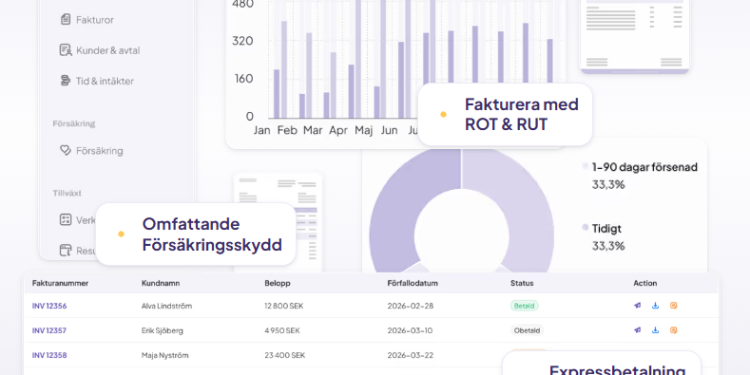Viewport: 750px width, 375px height.
Task: Open the invoice preview thumbnail at top right
Action: point(635,36)
